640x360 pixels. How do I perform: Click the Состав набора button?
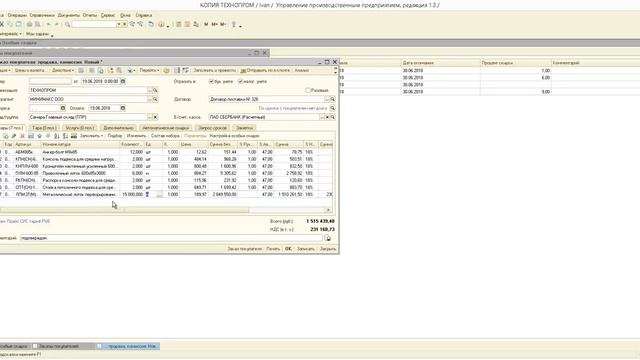tap(165, 136)
